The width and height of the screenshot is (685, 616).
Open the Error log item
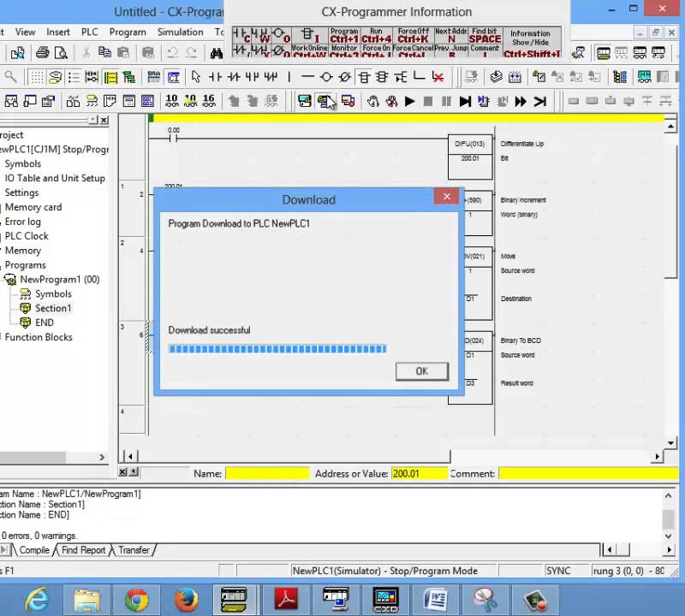coord(23,222)
